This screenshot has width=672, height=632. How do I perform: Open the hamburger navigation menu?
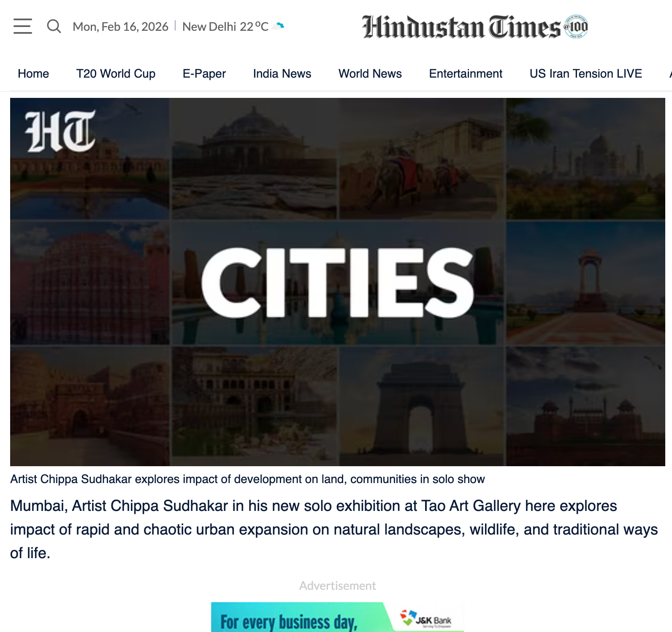pyautogui.click(x=22, y=26)
